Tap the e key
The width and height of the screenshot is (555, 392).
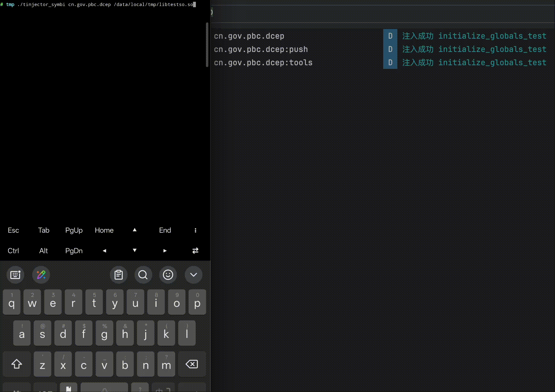tap(53, 302)
